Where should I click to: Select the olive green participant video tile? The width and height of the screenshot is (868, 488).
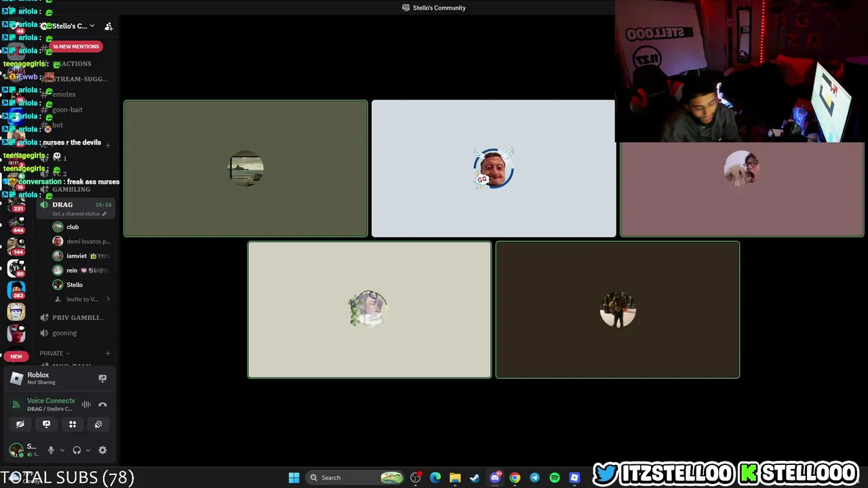click(x=245, y=169)
